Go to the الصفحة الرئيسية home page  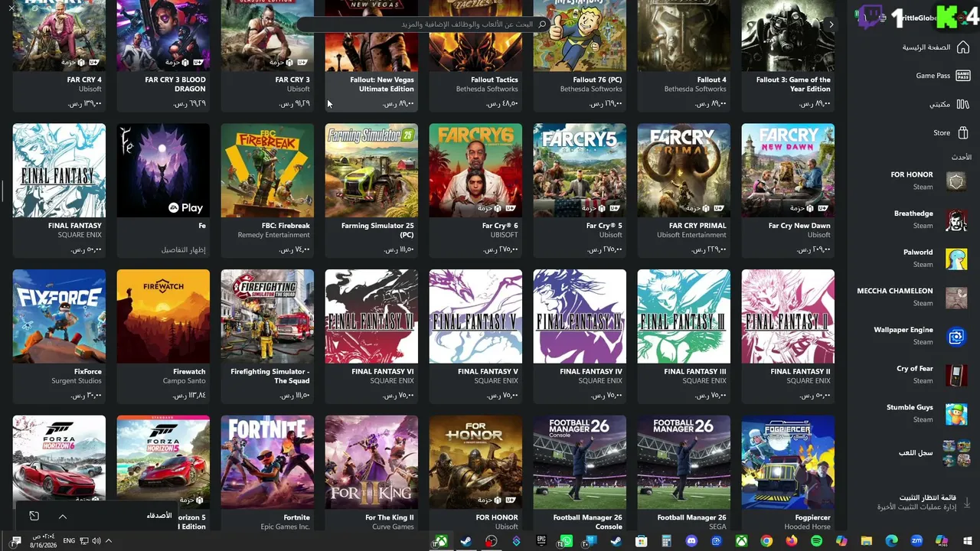936,47
